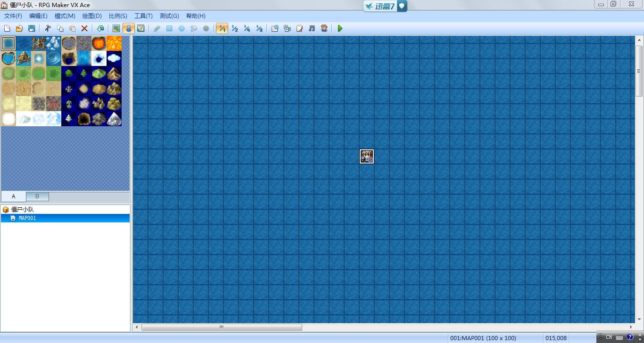Switch to tileset tab B
Viewport: 644px width, 343px height.
(37, 196)
